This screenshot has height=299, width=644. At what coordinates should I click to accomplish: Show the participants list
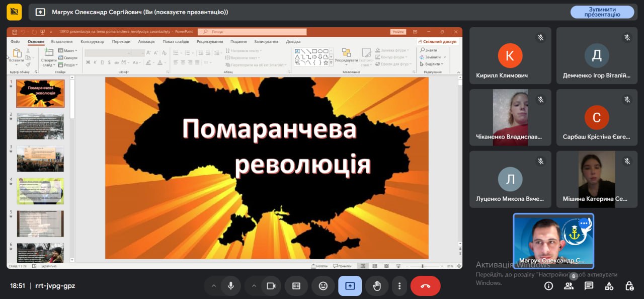(569, 286)
